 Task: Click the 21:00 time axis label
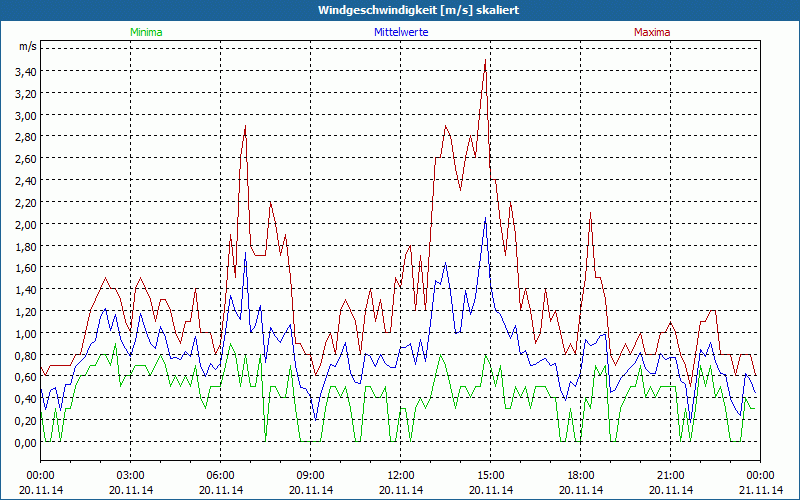click(x=670, y=476)
